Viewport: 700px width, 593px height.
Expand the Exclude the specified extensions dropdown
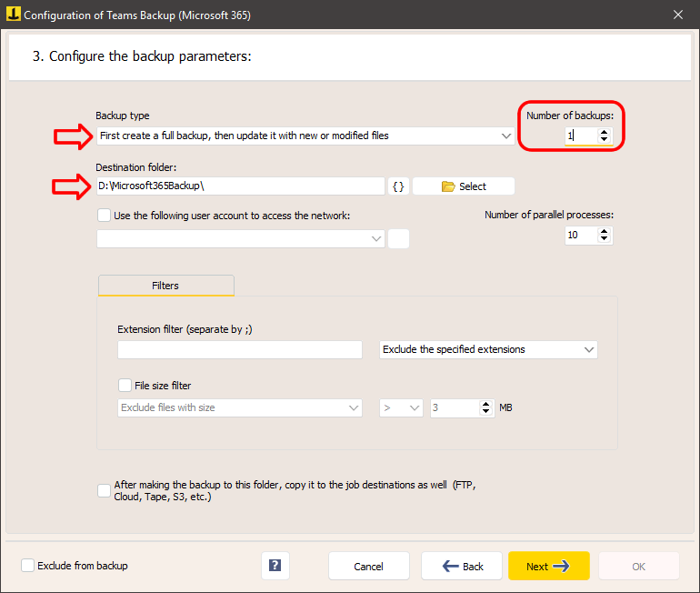(488, 349)
